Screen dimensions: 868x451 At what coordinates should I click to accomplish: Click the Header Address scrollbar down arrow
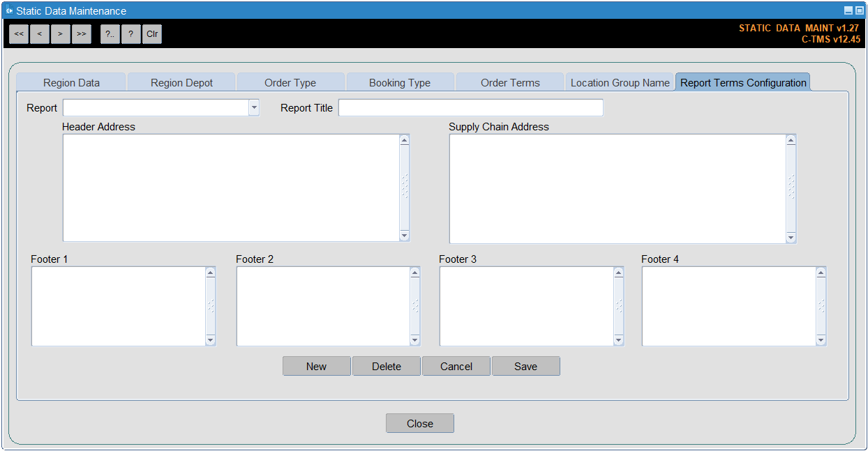pos(405,236)
